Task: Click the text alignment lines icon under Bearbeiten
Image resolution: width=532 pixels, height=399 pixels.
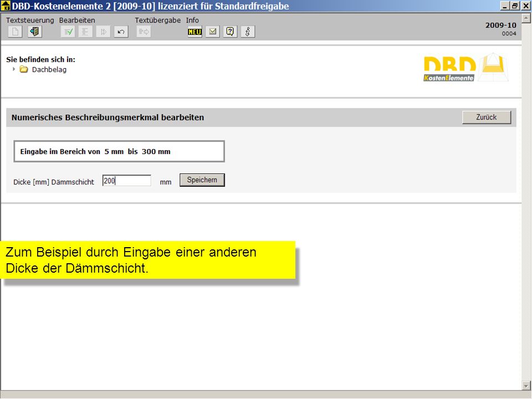Action: tap(85, 32)
